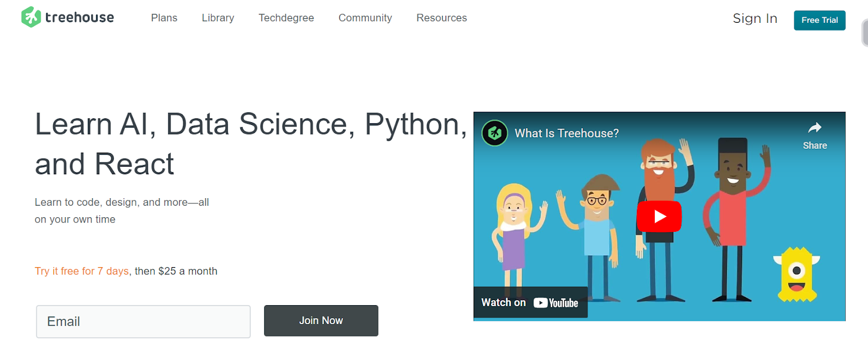Click the YouTube logo in video overlay
The width and height of the screenshot is (868, 354).
pyautogui.click(x=556, y=303)
